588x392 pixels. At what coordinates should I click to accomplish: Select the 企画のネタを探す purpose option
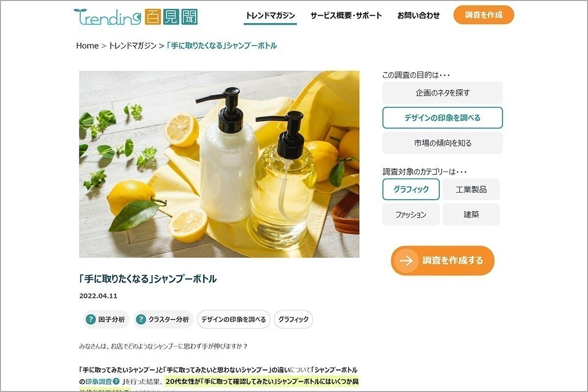tap(442, 93)
